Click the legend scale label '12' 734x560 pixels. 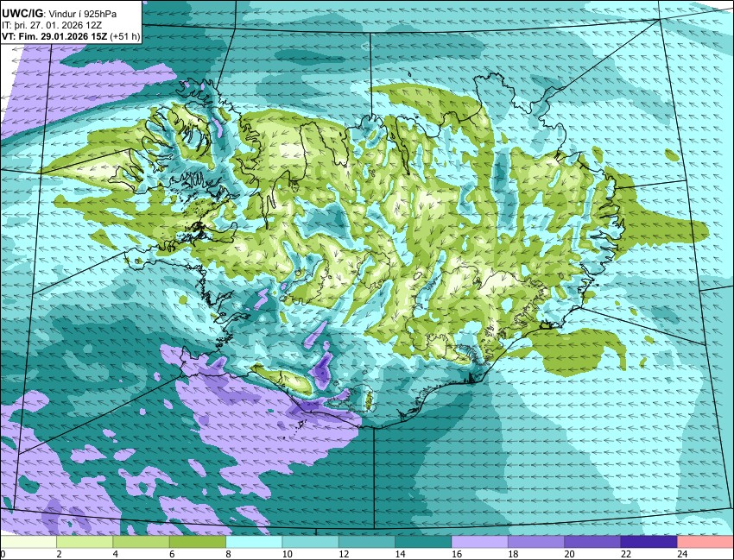(x=344, y=554)
